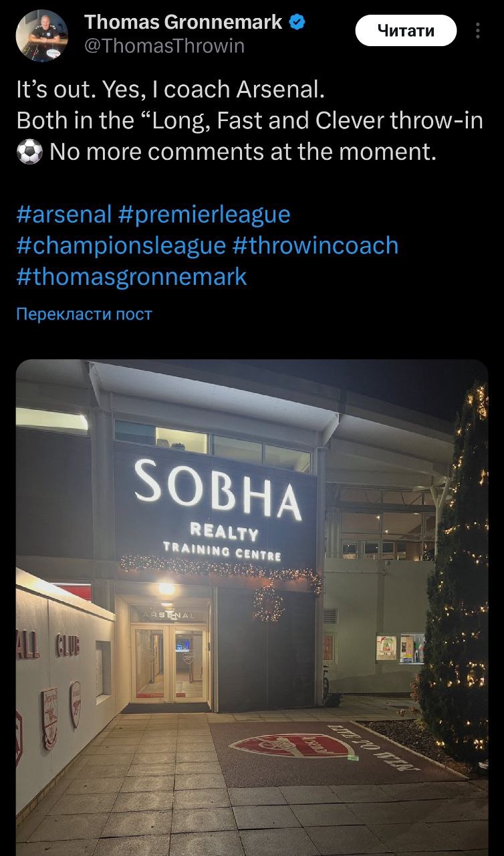Open the #arsenal hashtag

64,214
